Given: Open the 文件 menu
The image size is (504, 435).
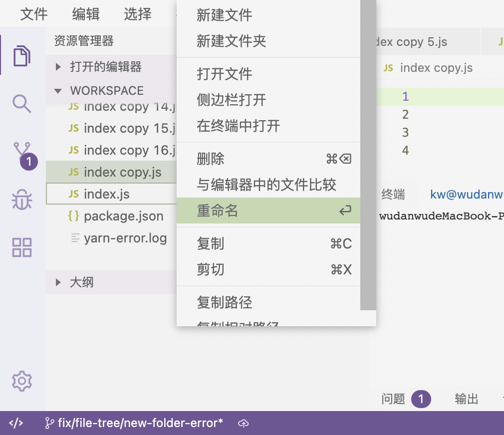Looking at the screenshot, I should [x=34, y=14].
